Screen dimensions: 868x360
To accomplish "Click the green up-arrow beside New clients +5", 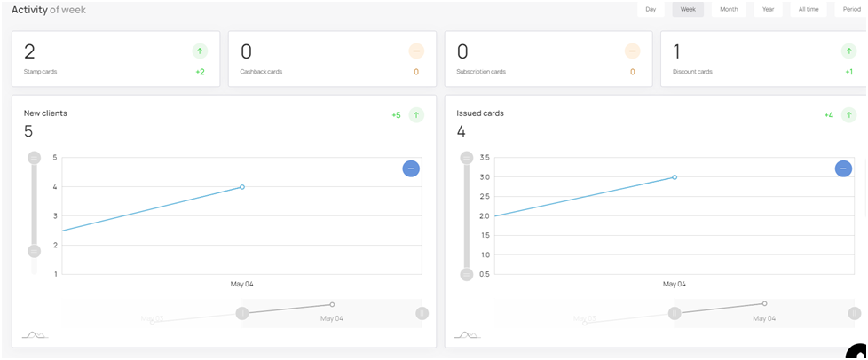I will pyautogui.click(x=416, y=115).
